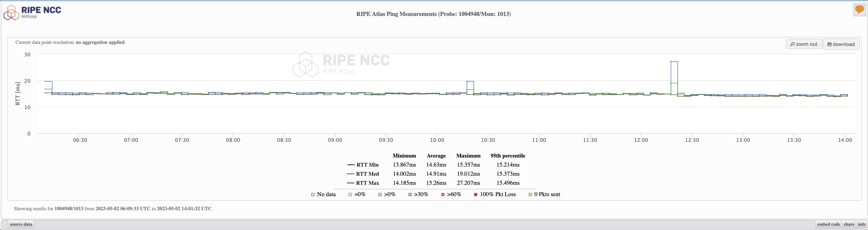Open the embed code tab
This screenshot has width=868, height=230.
[828, 224]
